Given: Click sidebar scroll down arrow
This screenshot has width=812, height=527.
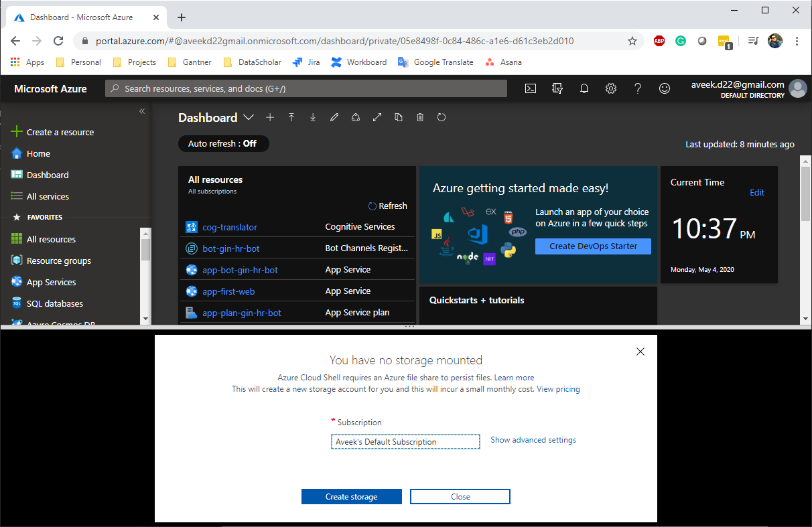Looking at the screenshot, I should [x=145, y=319].
